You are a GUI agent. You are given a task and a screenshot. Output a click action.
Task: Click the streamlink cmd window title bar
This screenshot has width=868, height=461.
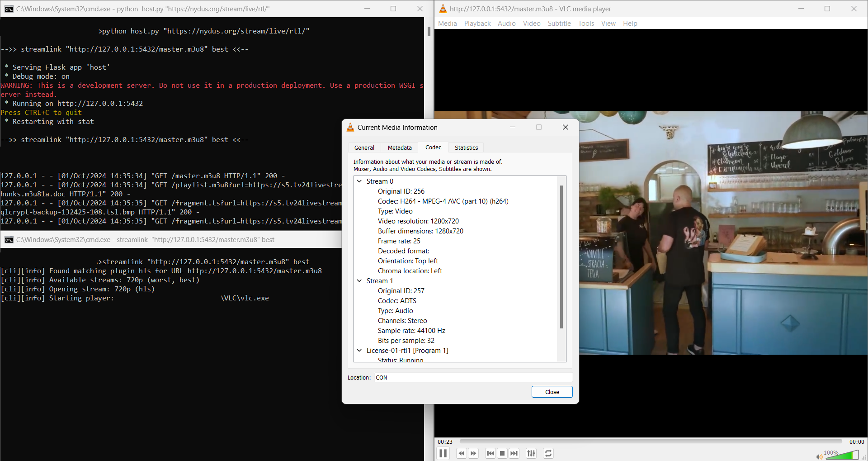click(171, 240)
